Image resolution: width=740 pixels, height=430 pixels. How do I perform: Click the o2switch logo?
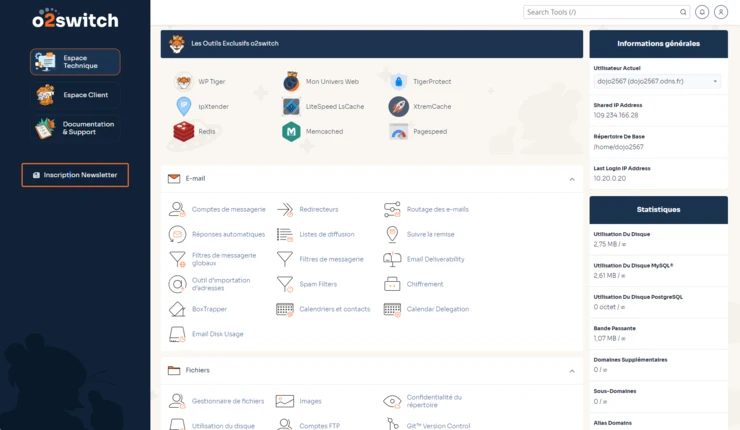point(75,18)
